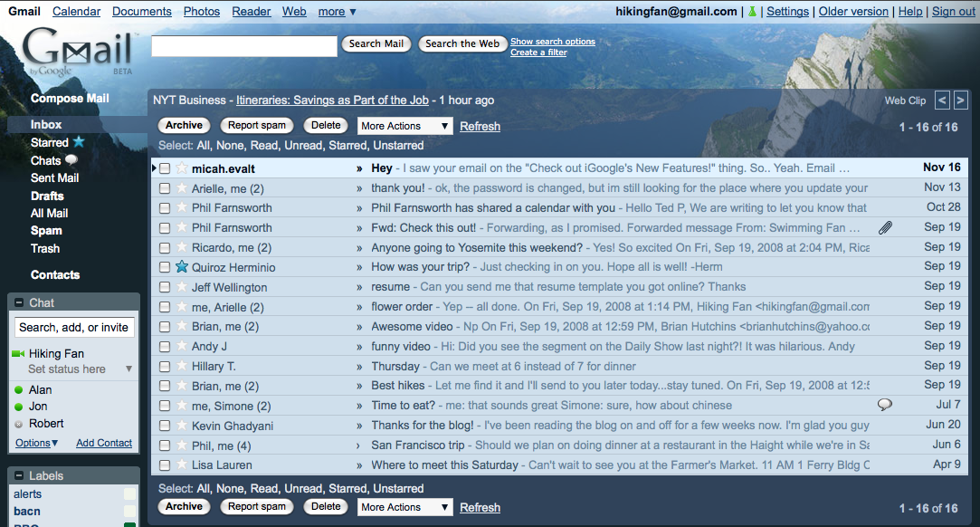Open the bottom More Actions dropdown
The image size is (980, 527).
pos(404,507)
